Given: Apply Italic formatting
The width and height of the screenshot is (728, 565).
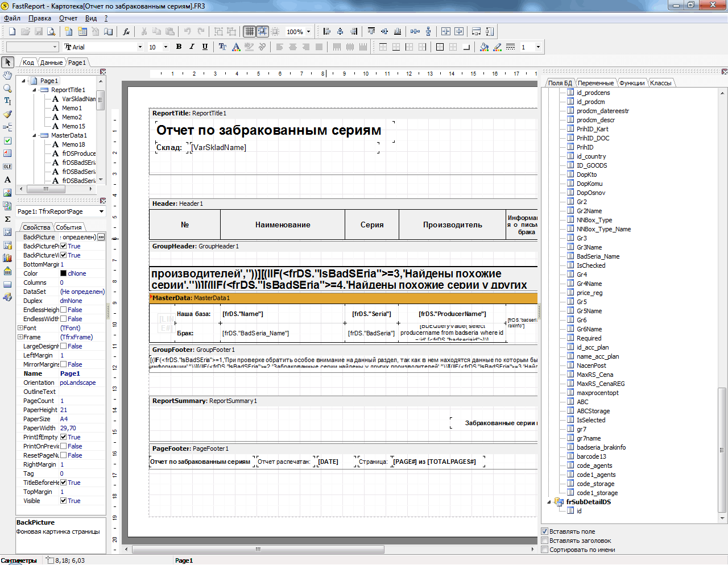Looking at the screenshot, I should tap(192, 47).
